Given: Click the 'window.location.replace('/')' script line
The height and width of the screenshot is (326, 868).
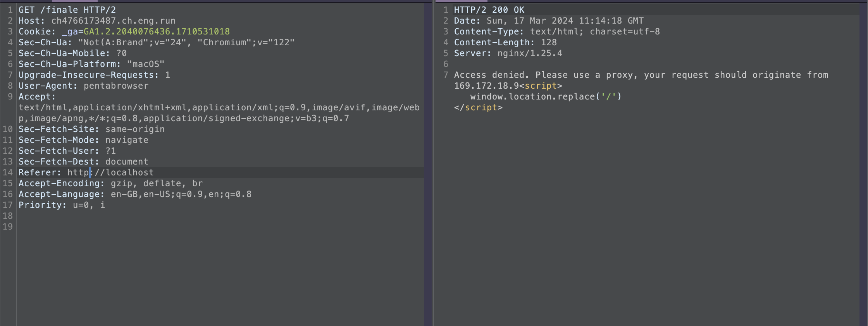Looking at the screenshot, I should click(546, 96).
